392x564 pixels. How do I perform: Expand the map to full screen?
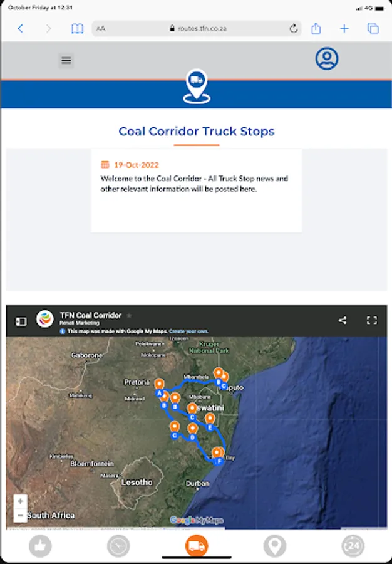pos(371,320)
